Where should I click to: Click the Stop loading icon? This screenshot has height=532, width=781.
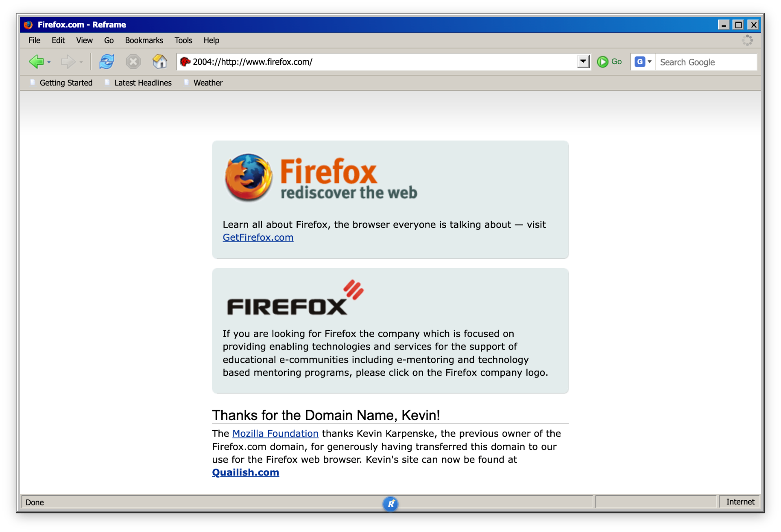tap(133, 62)
